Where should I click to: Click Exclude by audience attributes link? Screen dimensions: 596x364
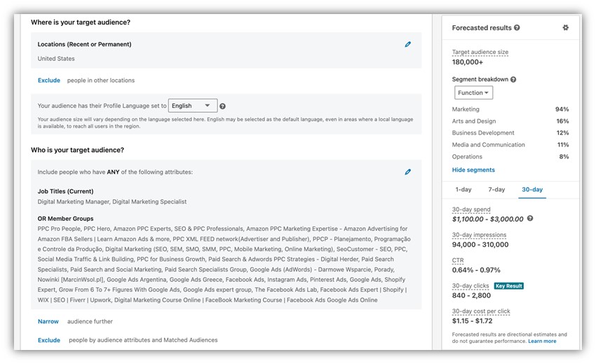coord(49,340)
